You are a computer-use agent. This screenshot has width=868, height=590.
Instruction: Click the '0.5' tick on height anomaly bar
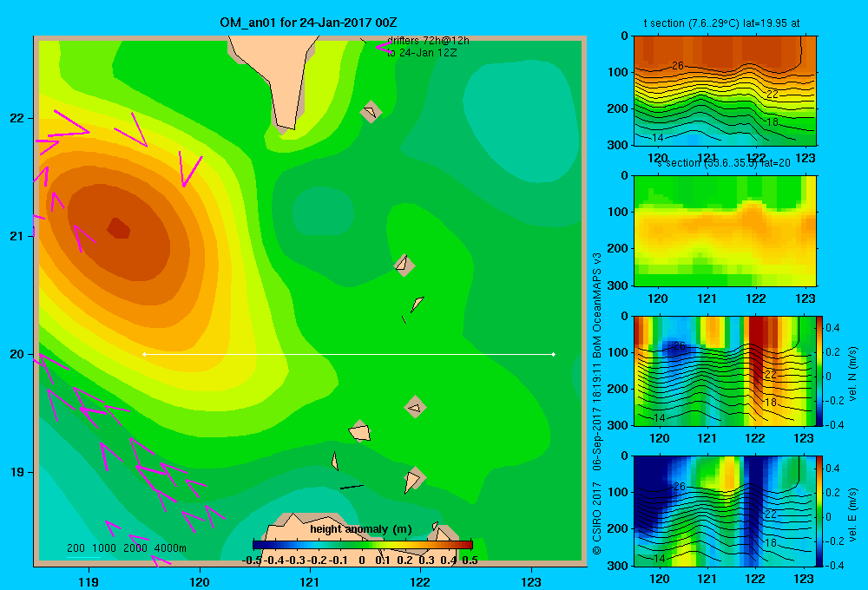tap(470, 560)
